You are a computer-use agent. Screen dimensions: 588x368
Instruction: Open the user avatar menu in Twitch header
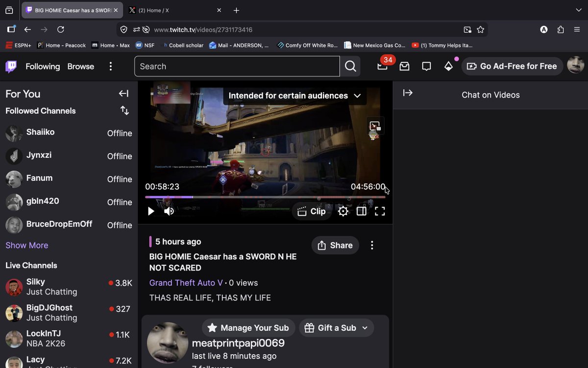click(575, 66)
